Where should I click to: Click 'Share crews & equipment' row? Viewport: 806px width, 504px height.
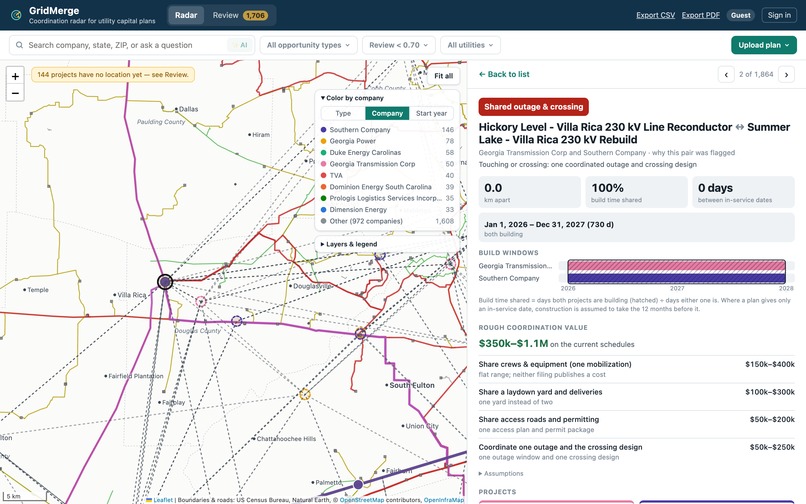636,369
